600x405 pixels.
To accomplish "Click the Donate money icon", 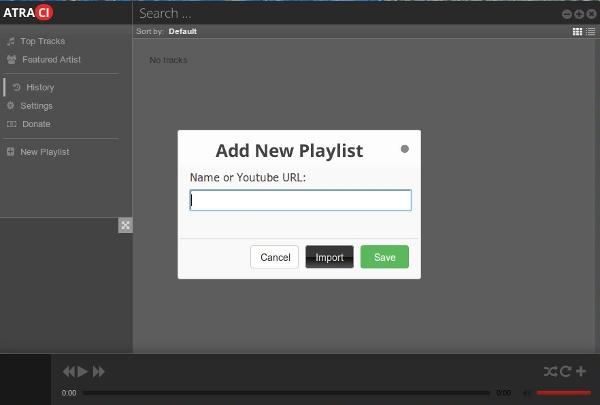I will pyautogui.click(x=11, y=124).
